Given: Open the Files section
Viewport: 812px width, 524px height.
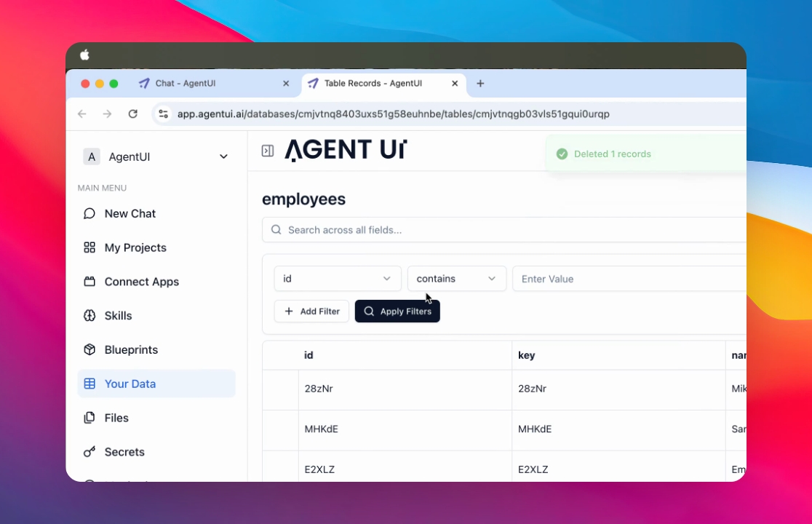Looking at the screenshot, I should point(156,418).
